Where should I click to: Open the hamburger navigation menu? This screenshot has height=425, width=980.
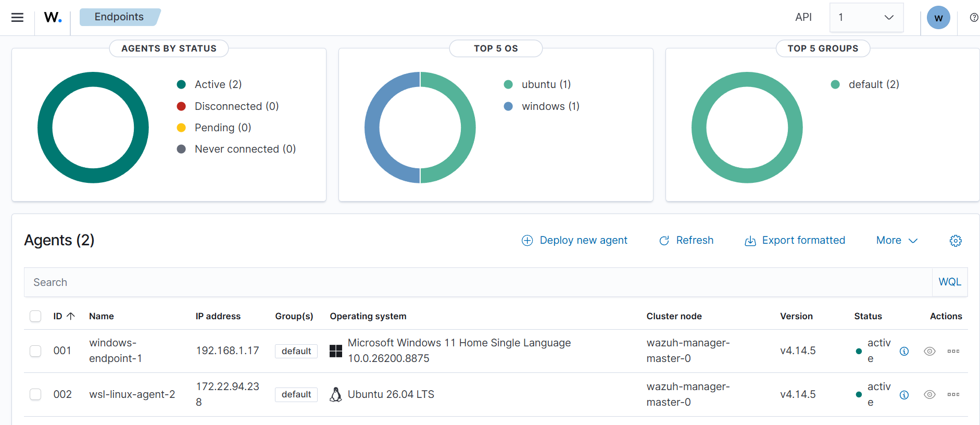pos(17,17)
